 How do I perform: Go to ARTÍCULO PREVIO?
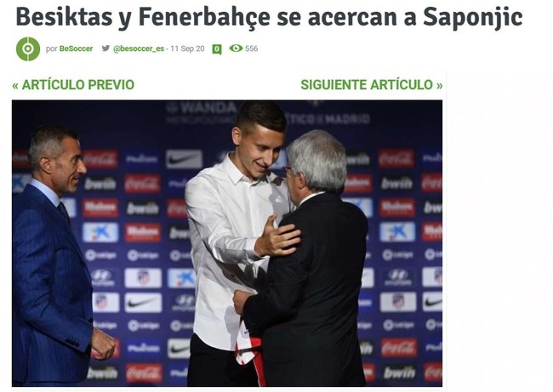click(x=78, y=84)
